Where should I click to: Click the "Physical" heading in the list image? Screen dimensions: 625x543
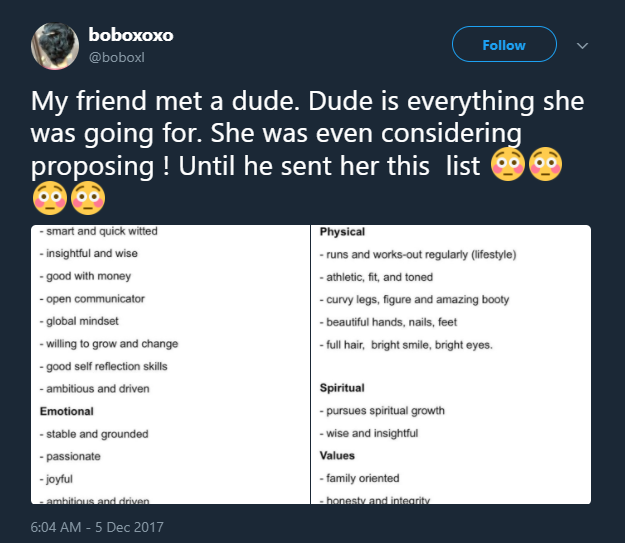[342, 232]
